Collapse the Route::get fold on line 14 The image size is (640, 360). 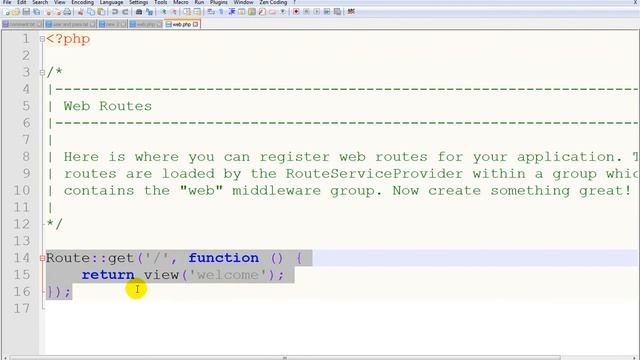[42, 258]
